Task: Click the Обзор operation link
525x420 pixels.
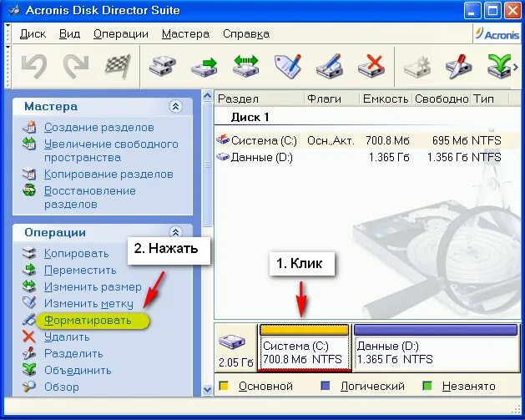Action: click(x=62, y=387)
